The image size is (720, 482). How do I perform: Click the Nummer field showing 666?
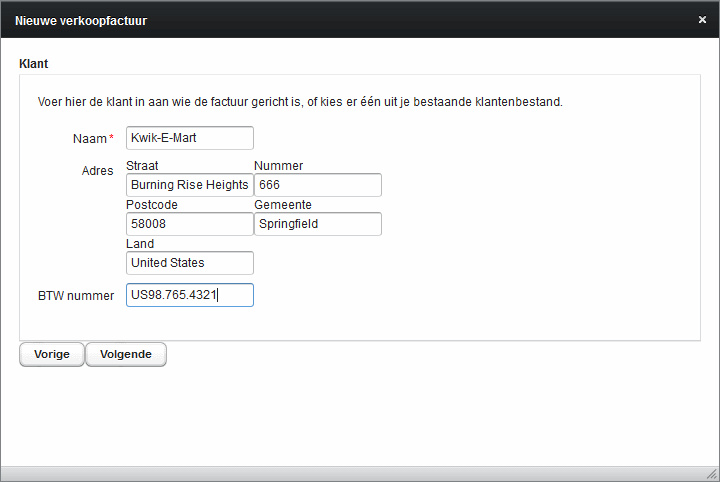[318, 185]
